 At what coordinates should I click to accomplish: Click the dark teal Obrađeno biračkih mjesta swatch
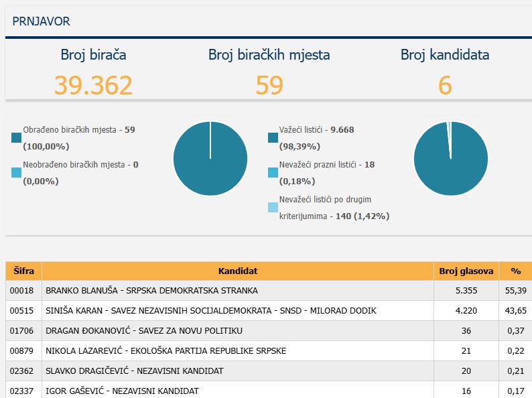[x=17, y=138]
